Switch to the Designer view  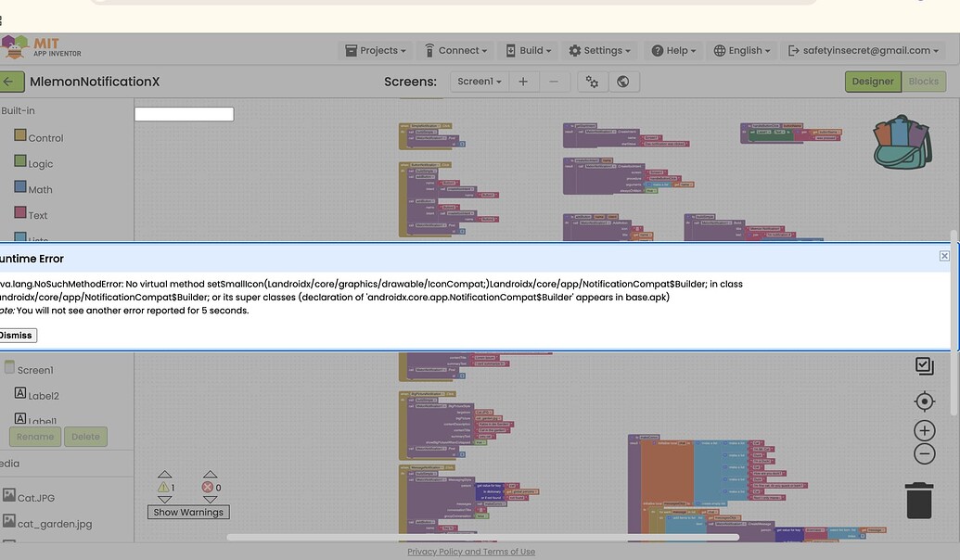[872, 82]
